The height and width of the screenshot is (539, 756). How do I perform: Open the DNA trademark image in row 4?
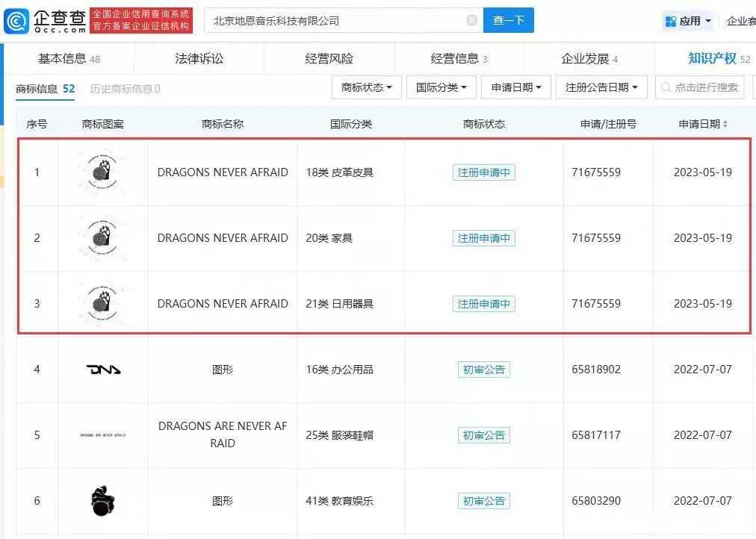point(103,370)
